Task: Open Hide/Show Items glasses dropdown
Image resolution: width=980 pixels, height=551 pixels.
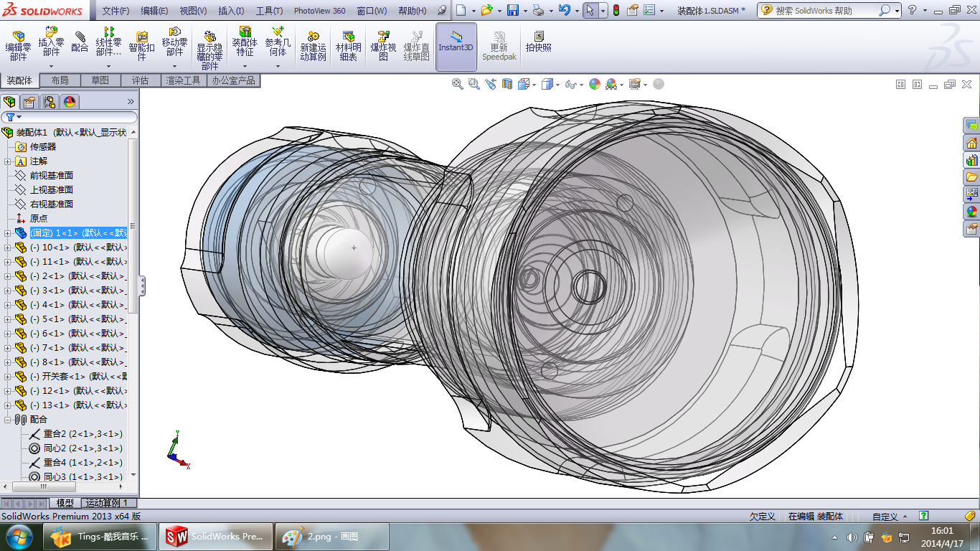Action: pyautogui.click(x=573, y=84)
